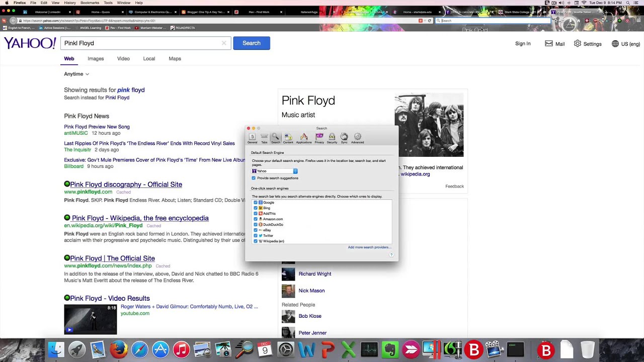Open the General preferences pane
The height and width of the screenshot is (362, 644).
(x=252, y=138)
